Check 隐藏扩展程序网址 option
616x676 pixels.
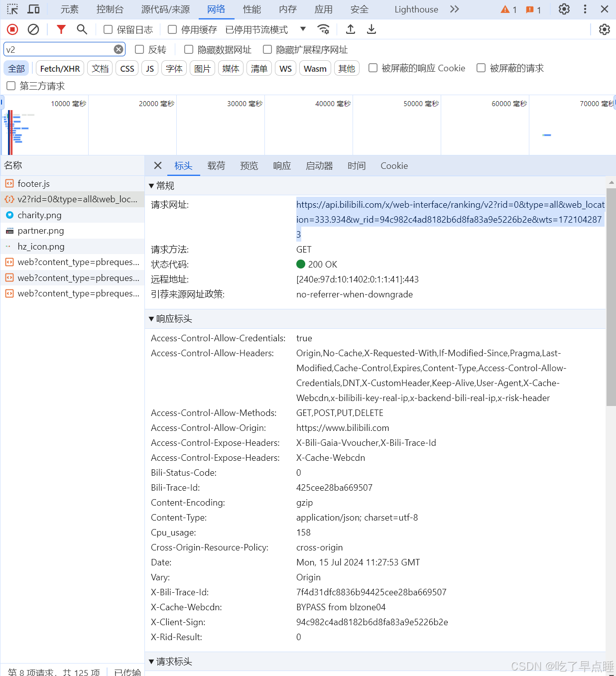point(267,49)
